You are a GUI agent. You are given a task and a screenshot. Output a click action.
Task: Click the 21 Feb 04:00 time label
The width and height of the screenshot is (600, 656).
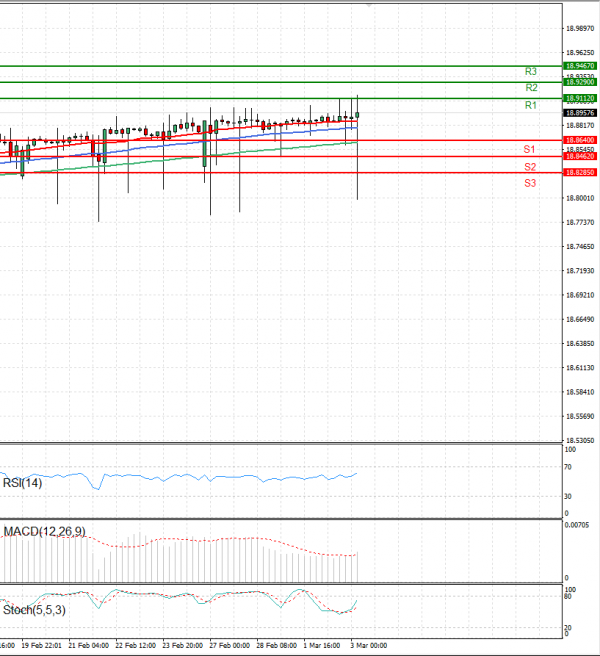(88, 646)
